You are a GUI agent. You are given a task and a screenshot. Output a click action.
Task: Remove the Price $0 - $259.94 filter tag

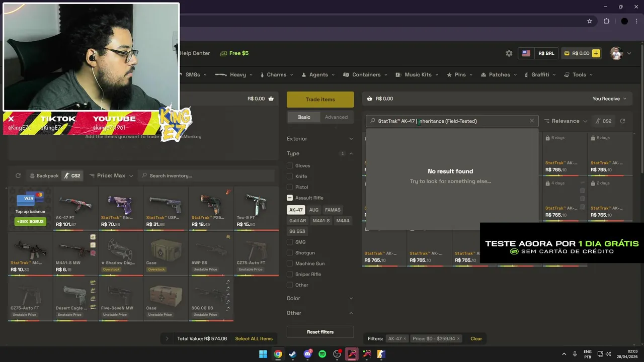point(458,339)
